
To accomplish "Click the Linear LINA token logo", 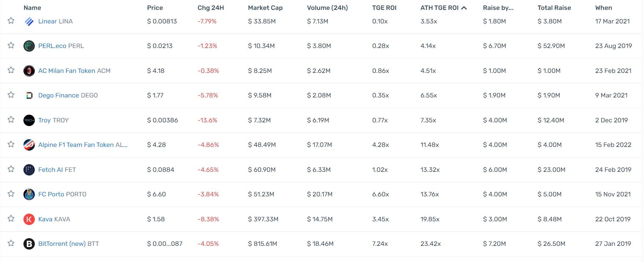I will coord(29,21).
